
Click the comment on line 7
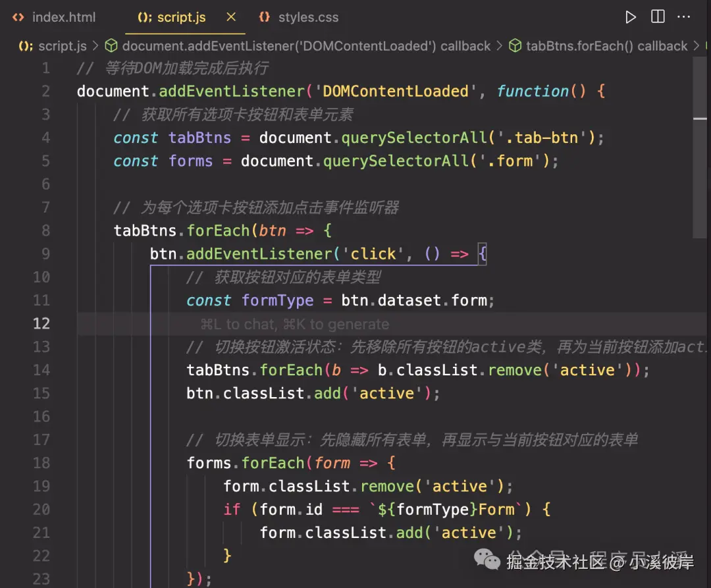pos(256,207)
